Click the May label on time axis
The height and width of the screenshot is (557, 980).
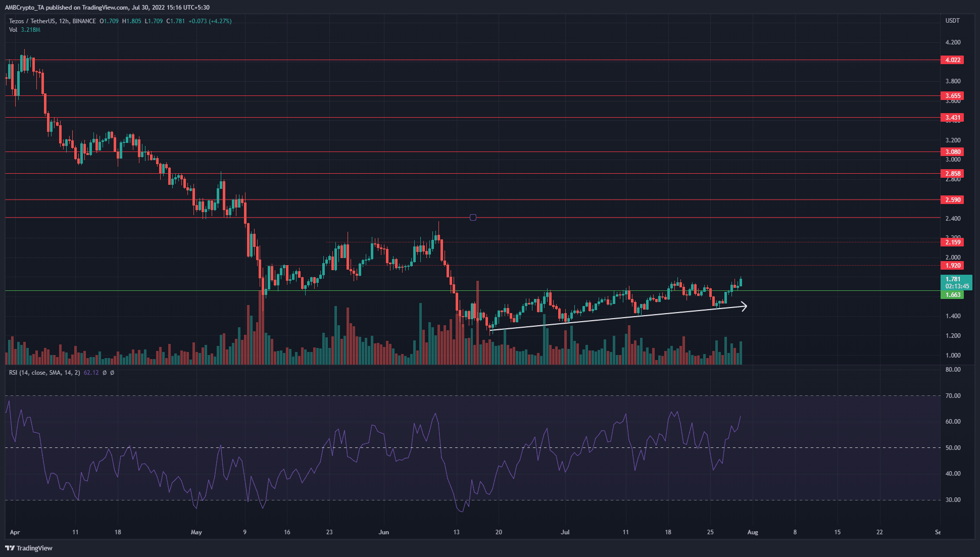197,532
